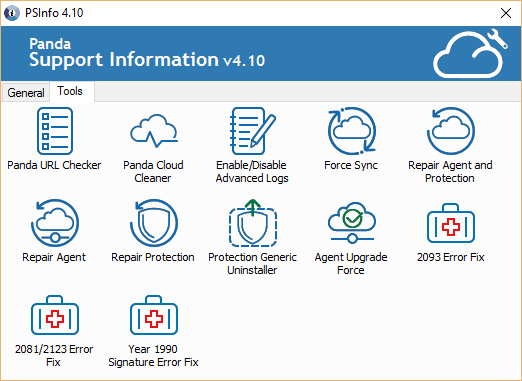Switch to the General tab
The height and width of the screenshot is (381, 522).
(26, 92)
